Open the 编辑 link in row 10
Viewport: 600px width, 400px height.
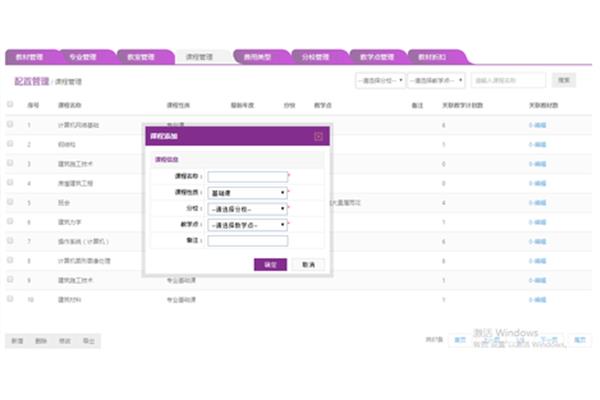(x=538, y=300)
